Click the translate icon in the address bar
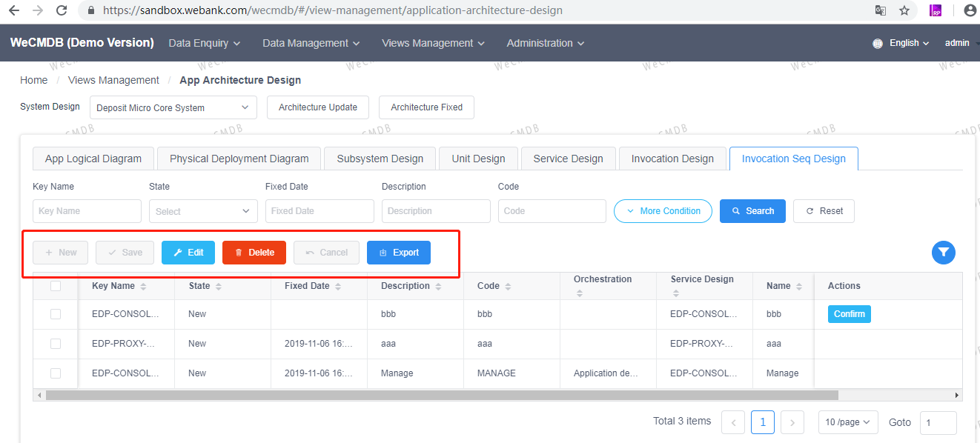This screenshot has height=443, width=980. (880, 11)
